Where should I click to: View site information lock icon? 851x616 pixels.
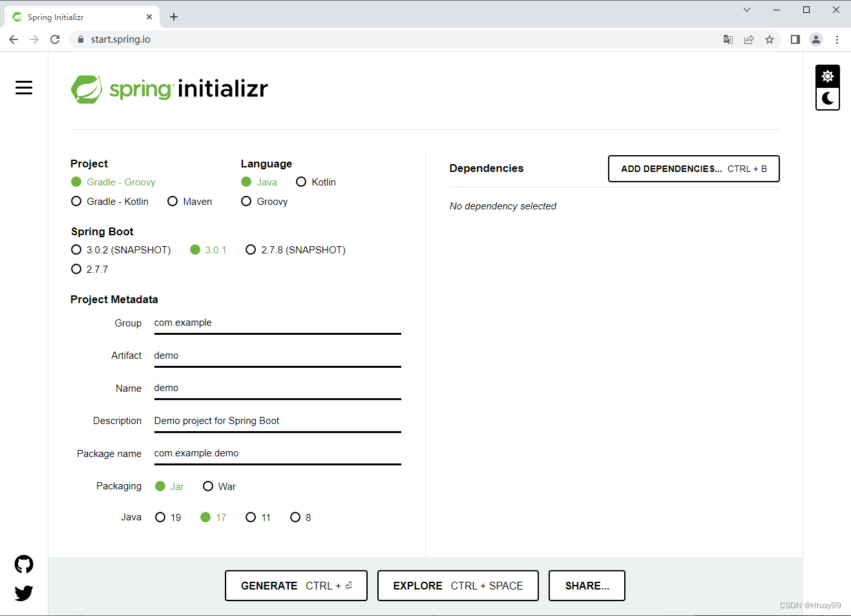(81, 39)
